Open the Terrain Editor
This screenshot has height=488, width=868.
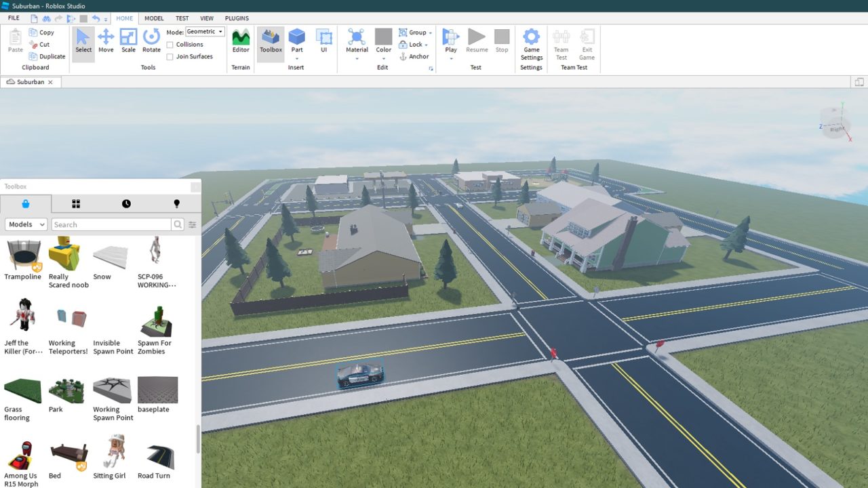(241, 41)
